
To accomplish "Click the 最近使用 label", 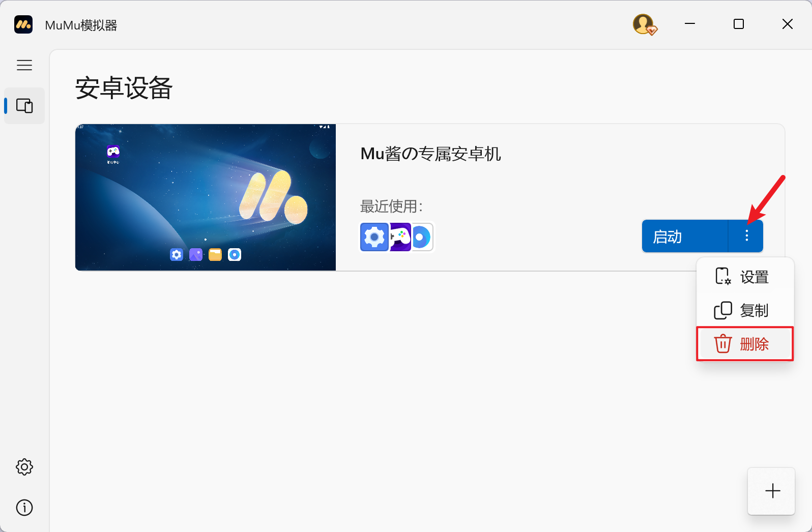I will (x=392, y=206).
